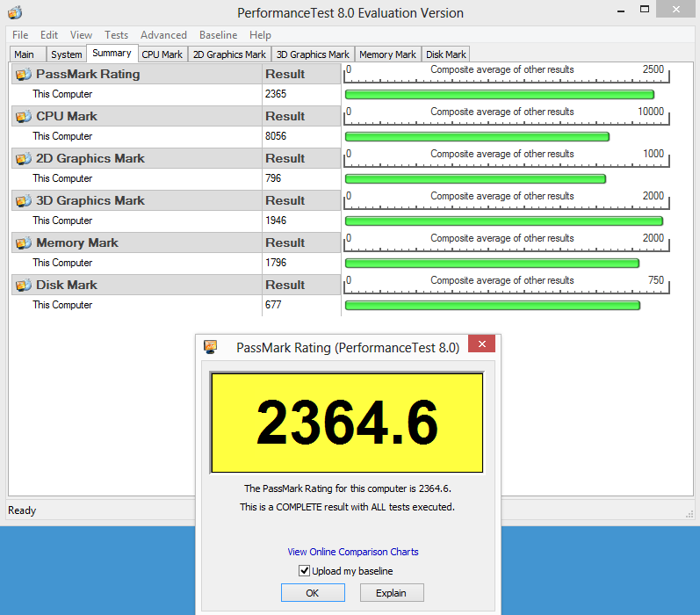Select the Disk Mark result value 677

(273, 305)
